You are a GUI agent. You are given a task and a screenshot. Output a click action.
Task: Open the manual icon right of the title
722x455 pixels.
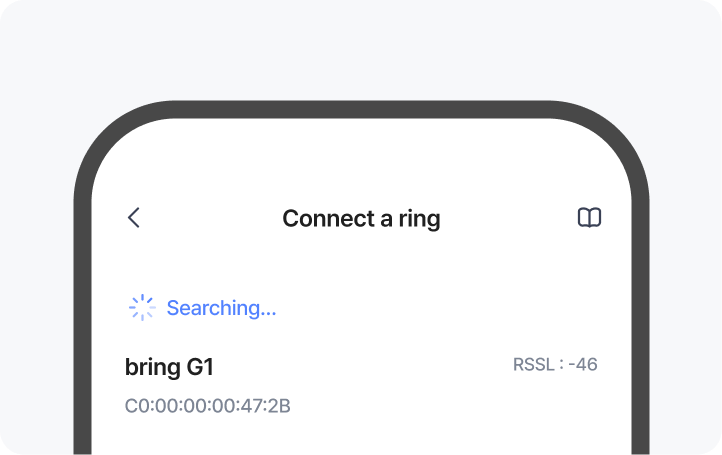[x=590, y=218]
